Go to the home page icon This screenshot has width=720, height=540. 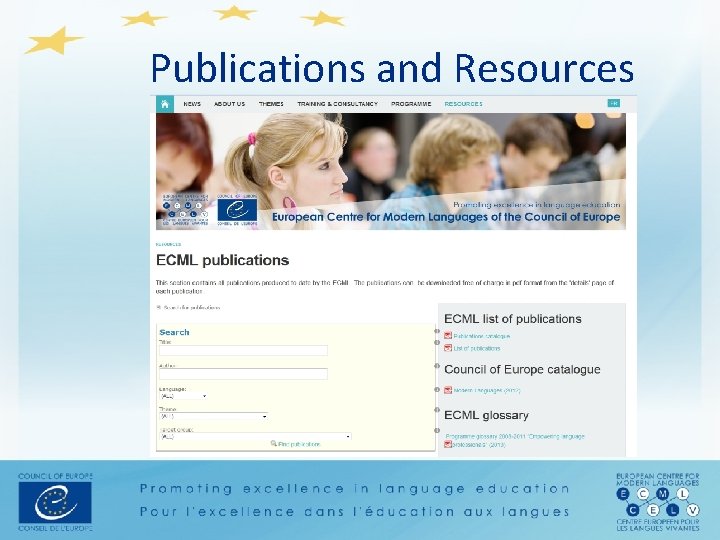point(165,104)
